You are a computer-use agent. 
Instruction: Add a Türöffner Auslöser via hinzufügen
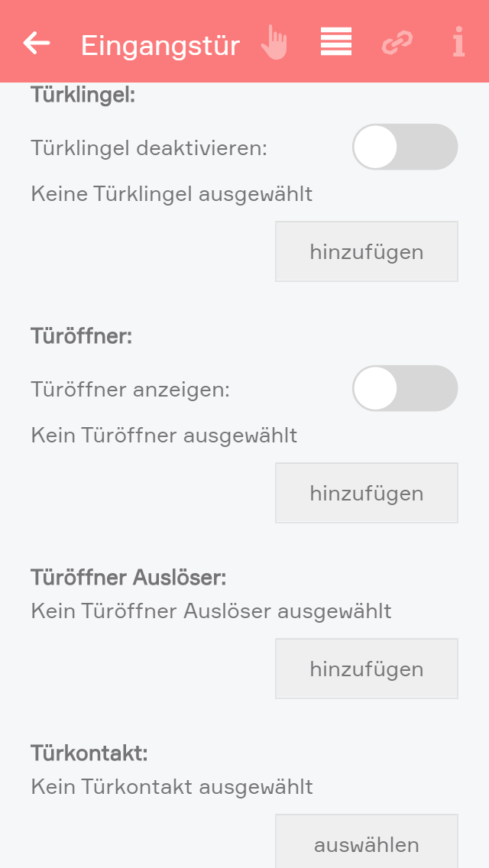pos(366,669)
